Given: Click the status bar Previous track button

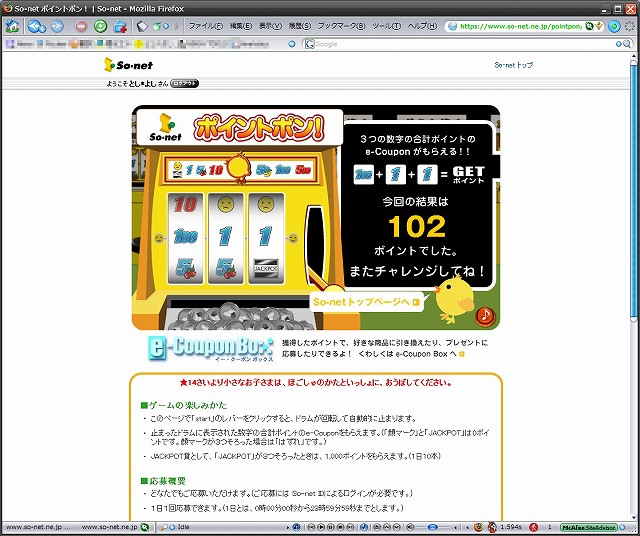Looking at the screenshot, I should point(311,527).
